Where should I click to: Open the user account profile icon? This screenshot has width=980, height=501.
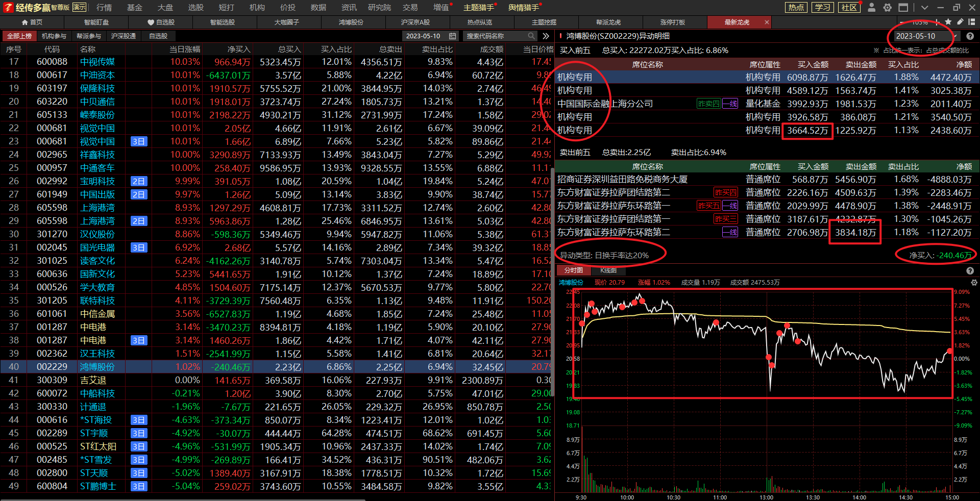pos(872,8)
